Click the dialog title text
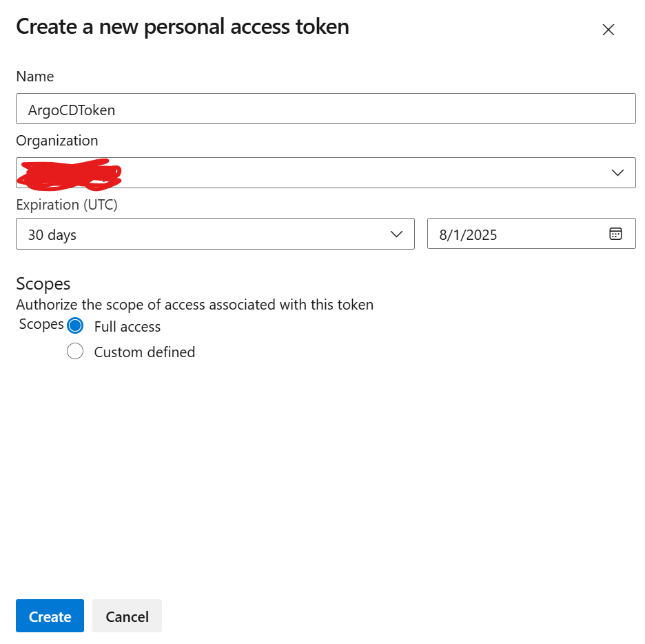This screenshot has height=644, width=645. point(183,27)
